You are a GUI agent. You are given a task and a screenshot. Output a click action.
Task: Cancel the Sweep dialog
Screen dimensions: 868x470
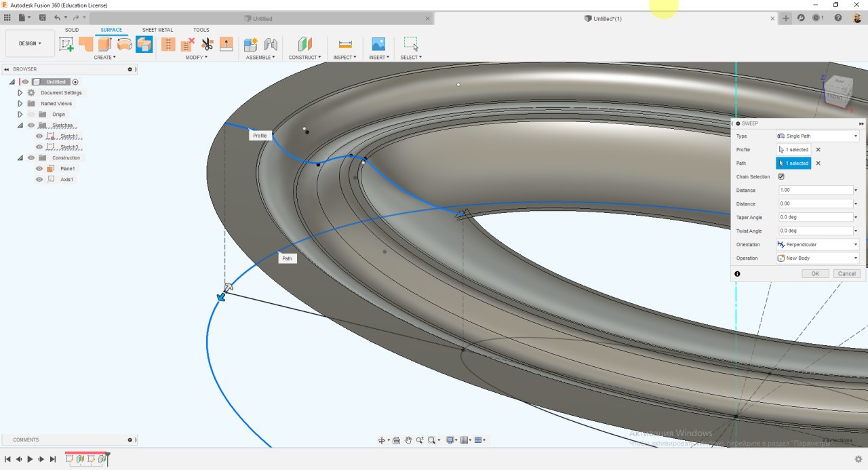(847, 273)
